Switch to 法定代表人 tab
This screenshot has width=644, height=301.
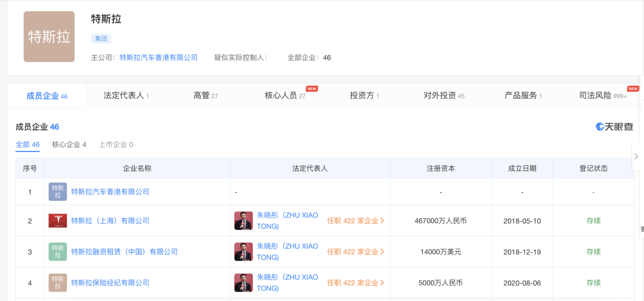126,96
